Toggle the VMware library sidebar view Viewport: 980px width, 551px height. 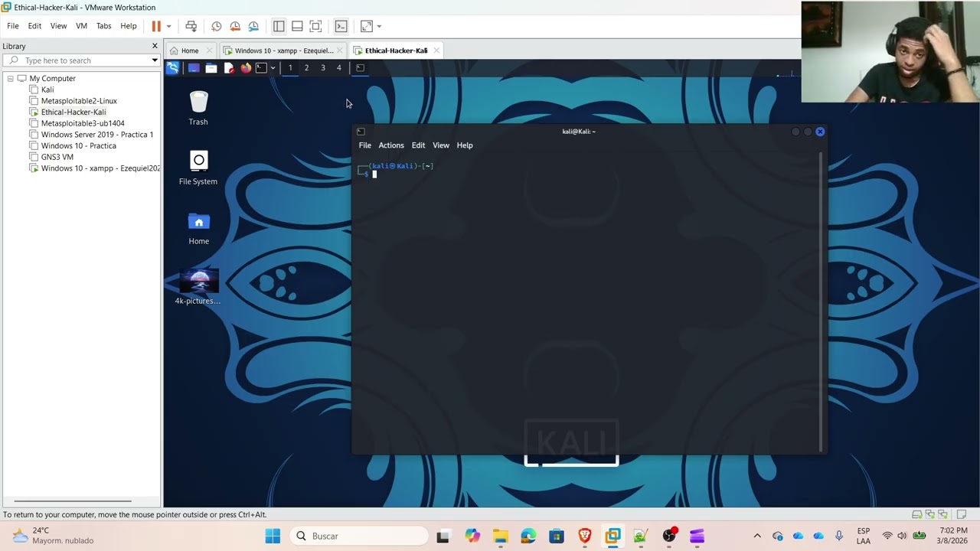click(x=279, y=26)
